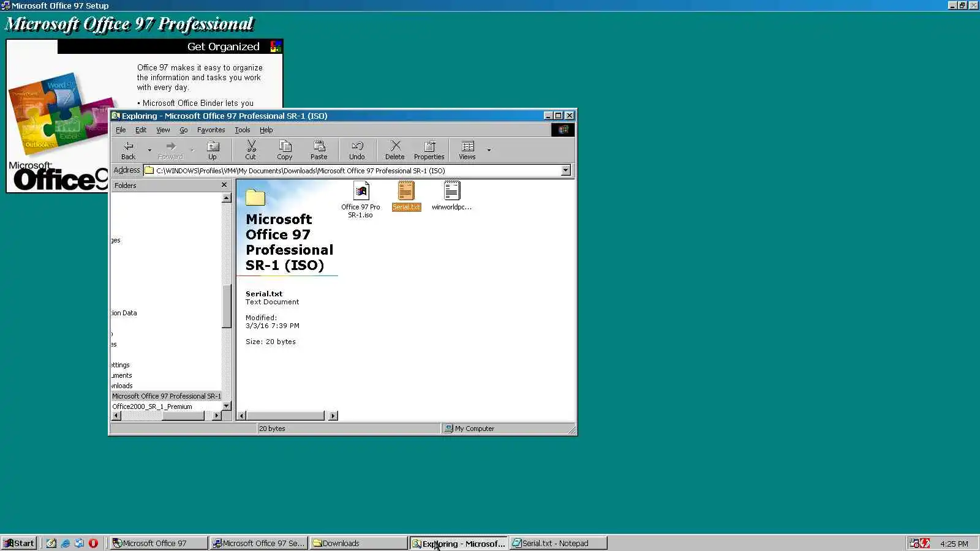Image resolution: width=980 pixels, height=551 pixels.
Task: Click the 4:25 PM clock
Action: [x=954, y=544]
